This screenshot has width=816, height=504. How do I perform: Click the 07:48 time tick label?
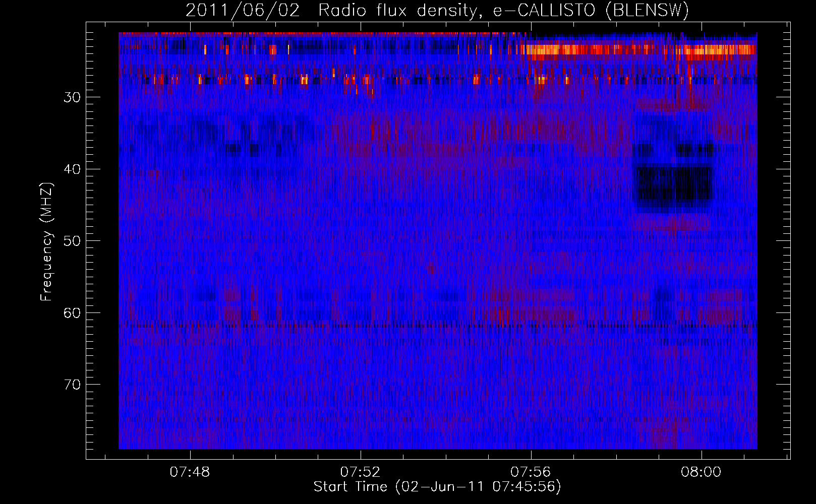point(190,472)
